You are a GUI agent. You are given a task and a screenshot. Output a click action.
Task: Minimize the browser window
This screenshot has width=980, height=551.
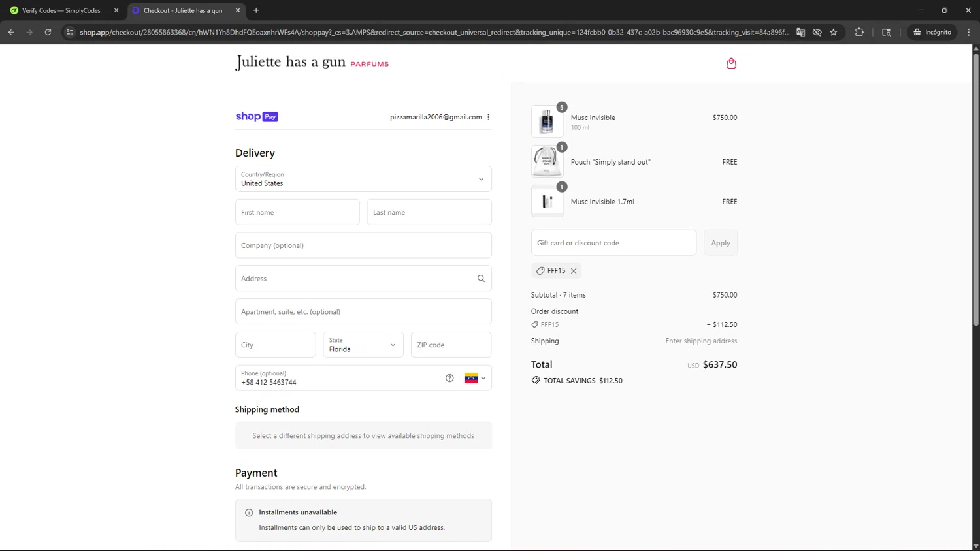921,10
